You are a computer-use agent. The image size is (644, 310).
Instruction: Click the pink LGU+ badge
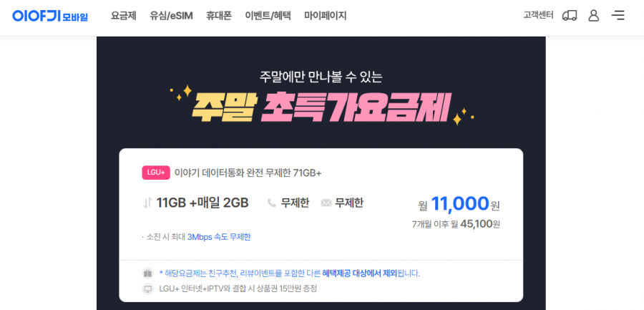[156, 173]
